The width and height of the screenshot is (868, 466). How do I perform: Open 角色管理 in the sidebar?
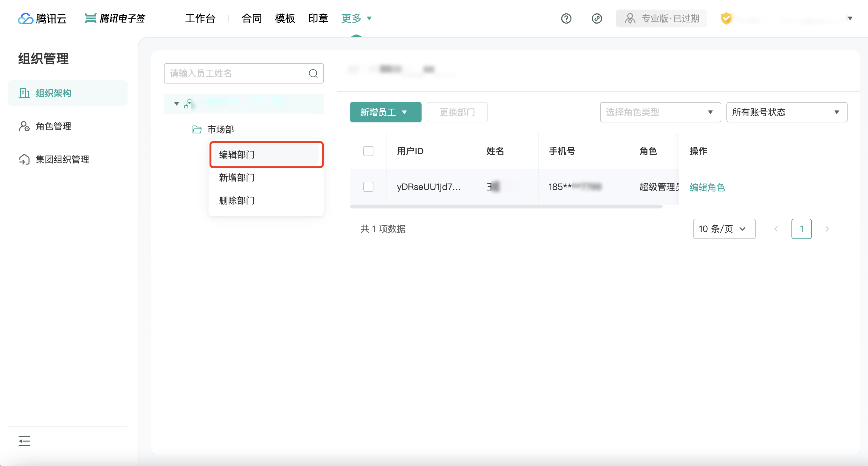[x=67, y=126]
